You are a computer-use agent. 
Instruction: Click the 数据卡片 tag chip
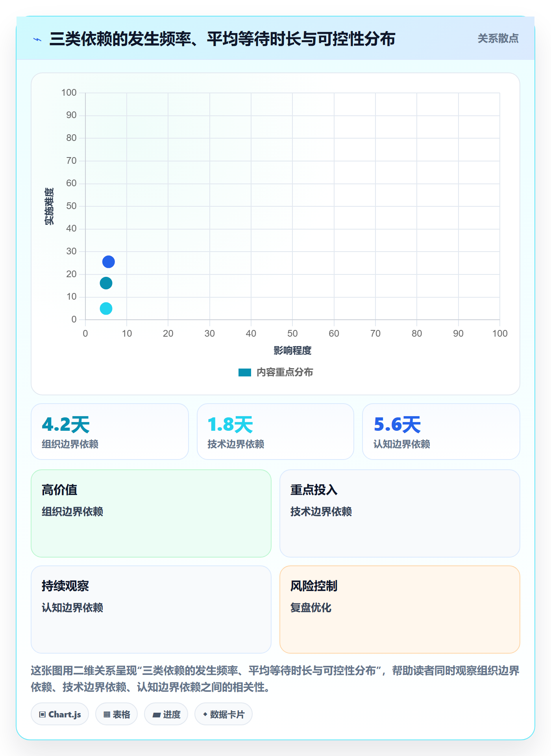click(x=224, y=714)
